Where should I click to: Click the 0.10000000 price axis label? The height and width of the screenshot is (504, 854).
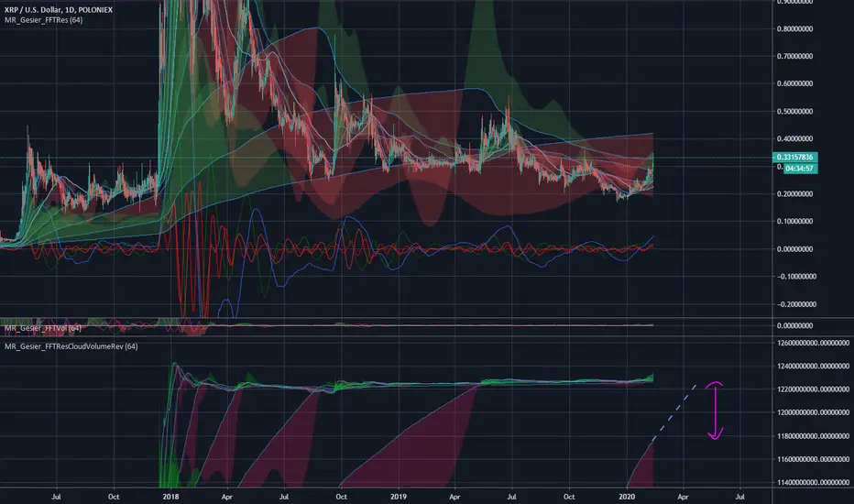[794, 221]
